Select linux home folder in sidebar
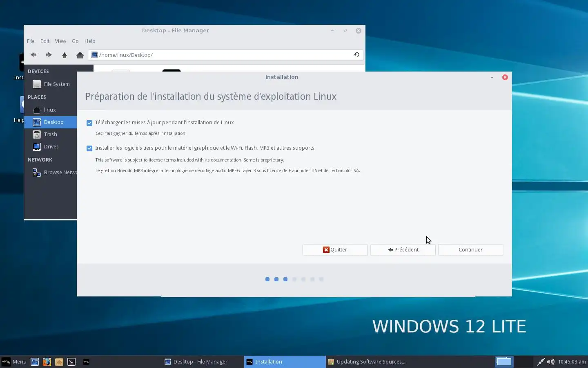Viewport: 588px width, 368px height. (51, 110)
